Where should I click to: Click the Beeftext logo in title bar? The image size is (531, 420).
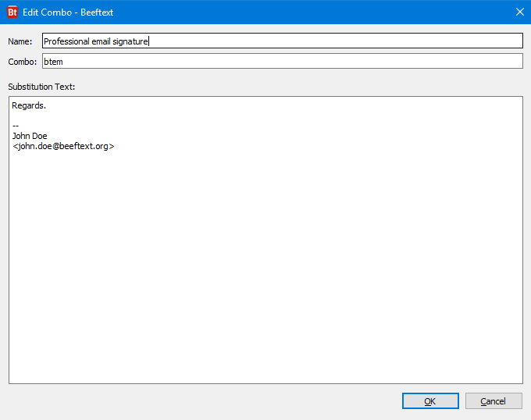(x=12, y=12)
